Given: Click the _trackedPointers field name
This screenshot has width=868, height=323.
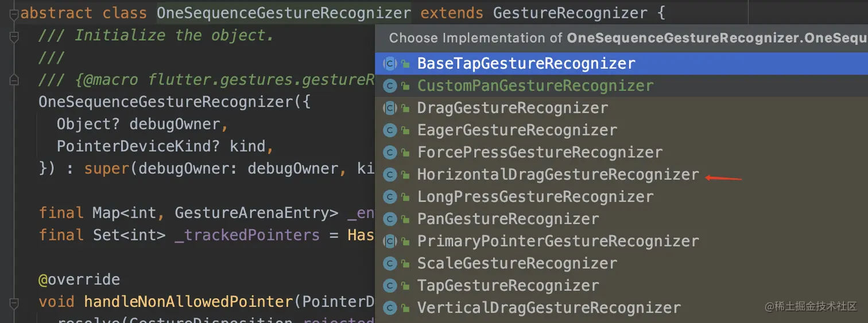Looking at the screenshot, I should 247,235.
